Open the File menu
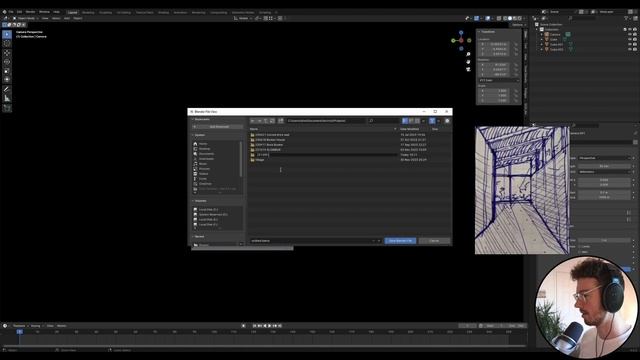The image size is (640, 360). tap(11, 12)
